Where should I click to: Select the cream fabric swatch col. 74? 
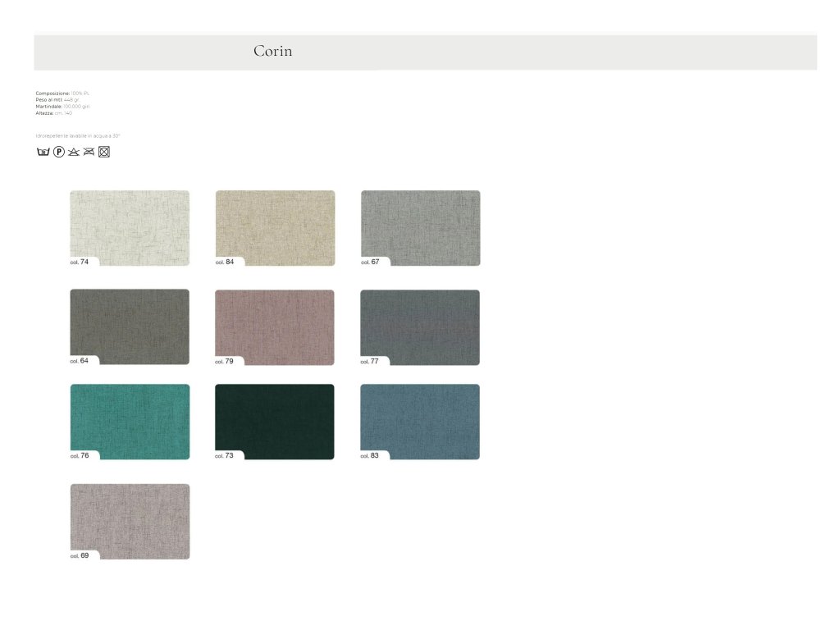tap(130, 228)
